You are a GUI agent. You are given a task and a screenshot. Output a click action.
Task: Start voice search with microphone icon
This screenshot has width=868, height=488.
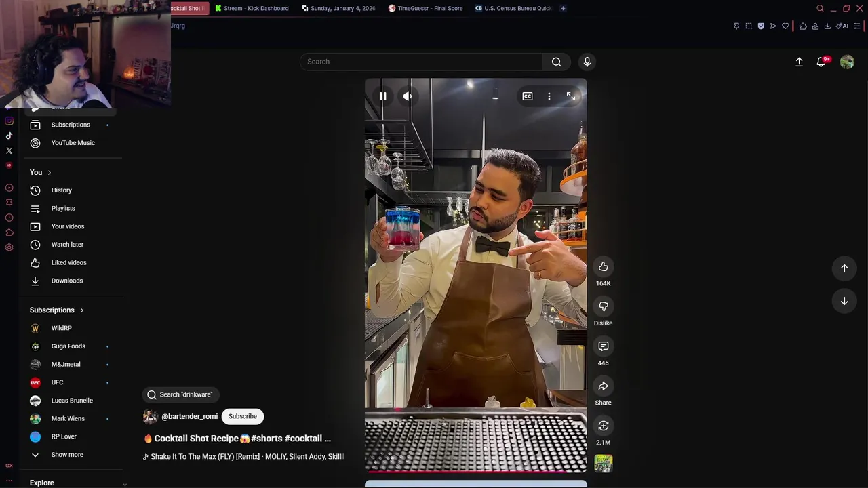click(587, 62)
